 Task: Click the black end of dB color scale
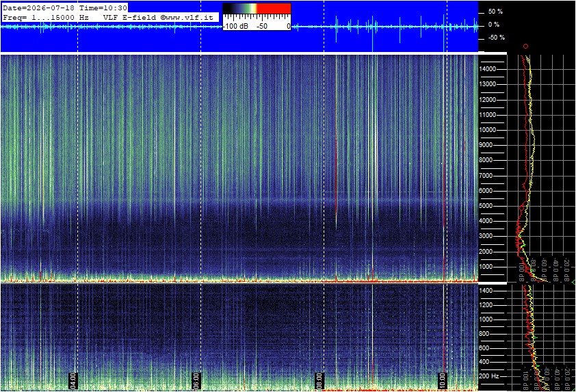coord(228,8)
